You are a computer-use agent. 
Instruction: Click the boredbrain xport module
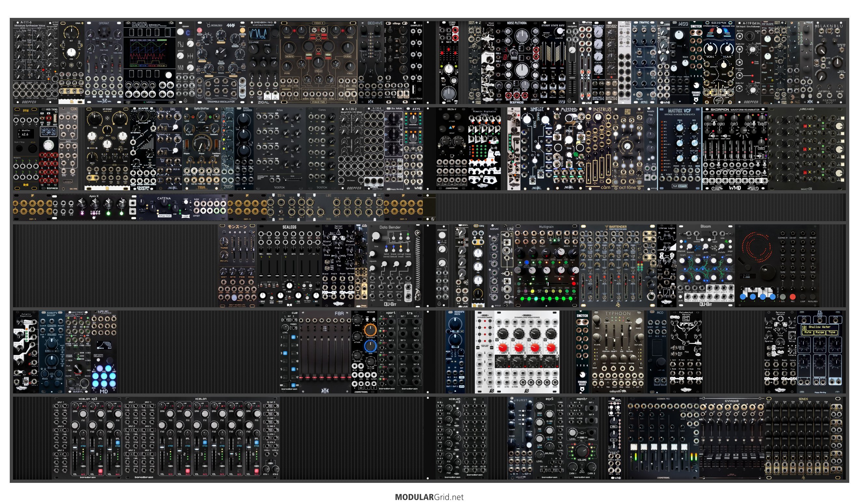[387, 352]
